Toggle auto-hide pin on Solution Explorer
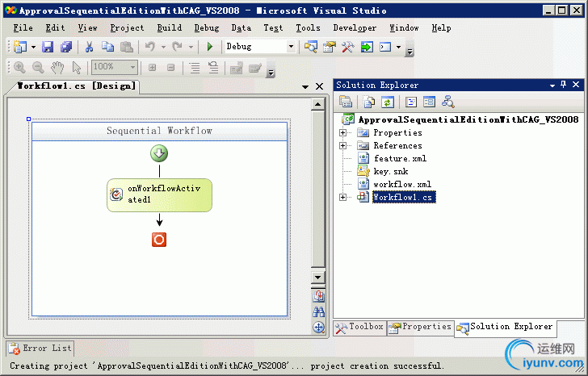 coord(563,85)
